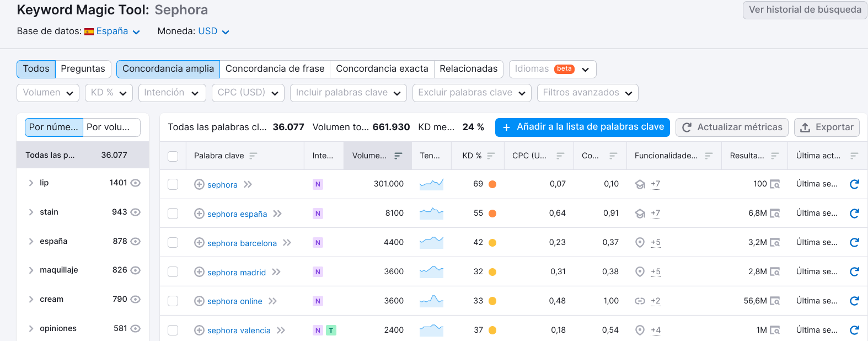The height and width of the screenshot is (341, 868).
Task: Change currency from USD
Action: pos(213,31)
